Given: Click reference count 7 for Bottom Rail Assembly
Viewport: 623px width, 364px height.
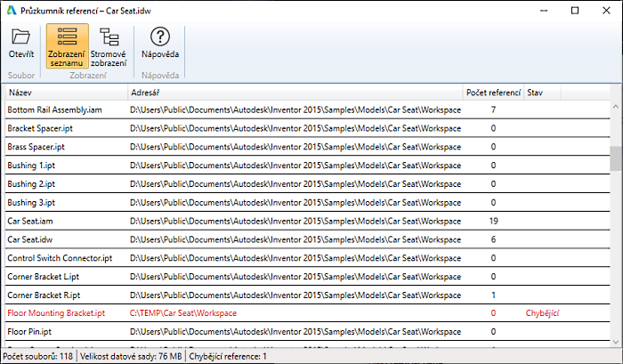Looking at the screenshot, I should pyautogui.click(x=493, y=109).
